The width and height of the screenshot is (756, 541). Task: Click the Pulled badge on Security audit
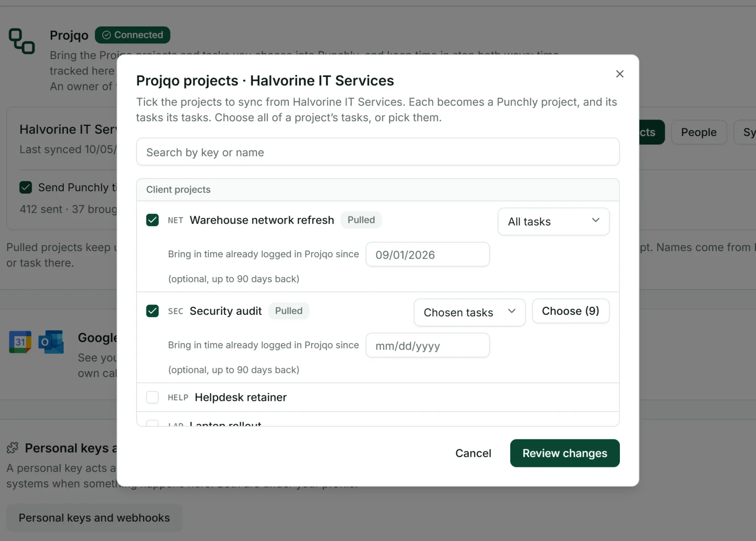tap(289, 311)
